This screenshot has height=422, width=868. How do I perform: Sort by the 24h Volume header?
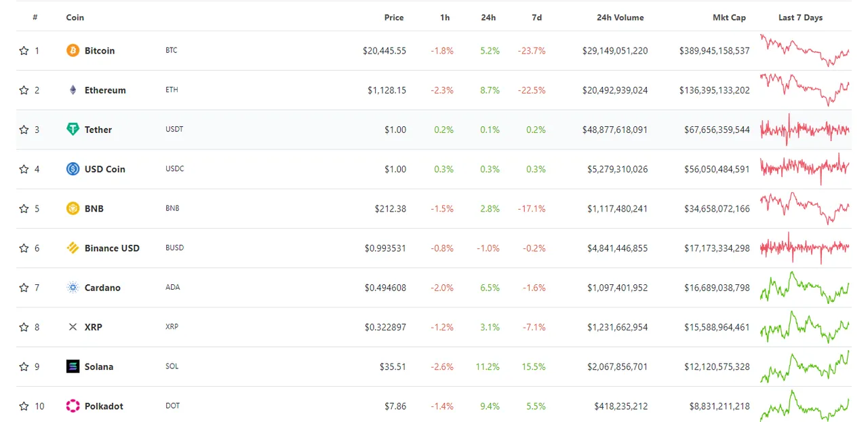point(620,17)
